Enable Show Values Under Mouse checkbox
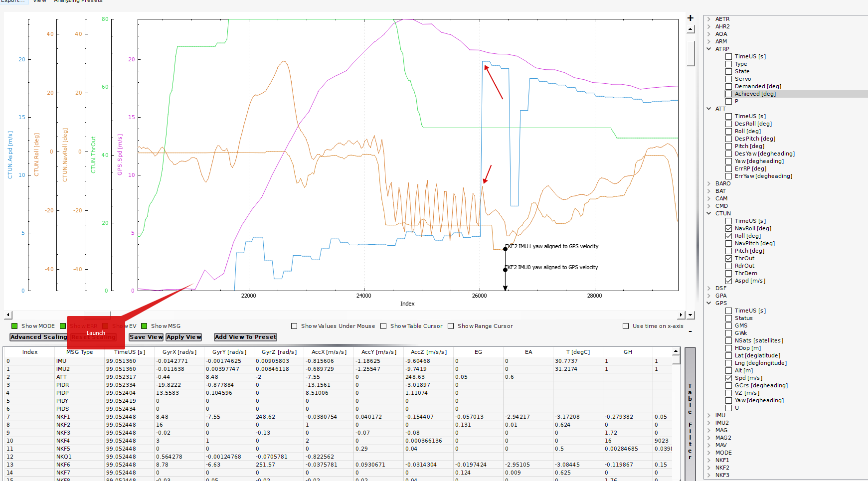Image resolution: width=868 pixels, height=481 pixels. point(294,326)
